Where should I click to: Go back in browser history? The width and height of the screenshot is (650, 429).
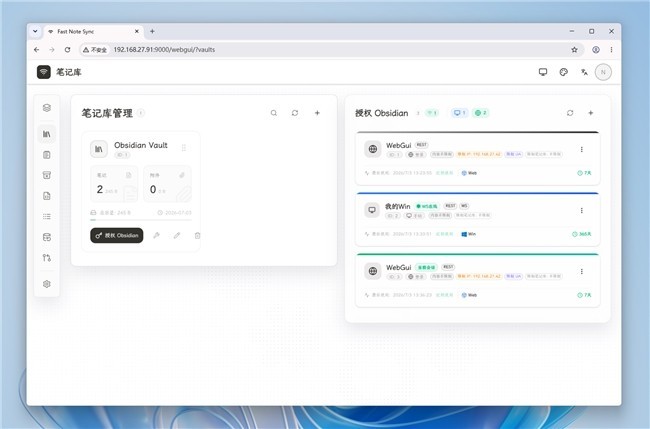(36, 50)
